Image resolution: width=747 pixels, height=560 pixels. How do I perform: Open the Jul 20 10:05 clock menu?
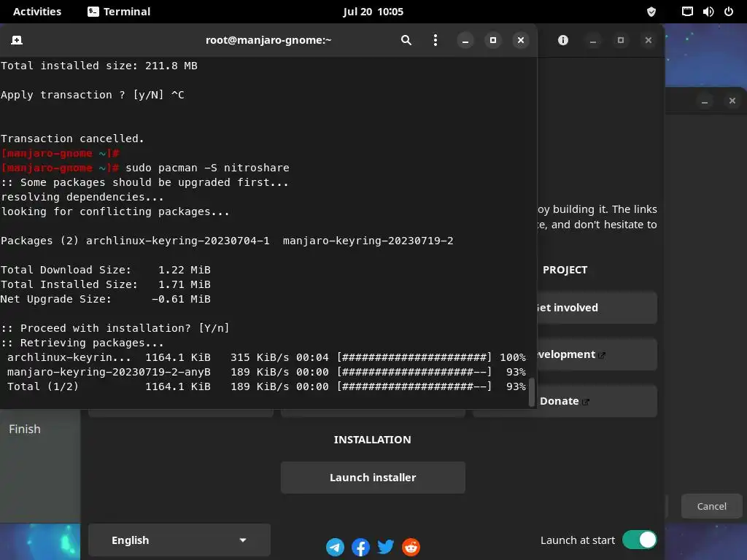pyautogui.click(x=373, y=12)
